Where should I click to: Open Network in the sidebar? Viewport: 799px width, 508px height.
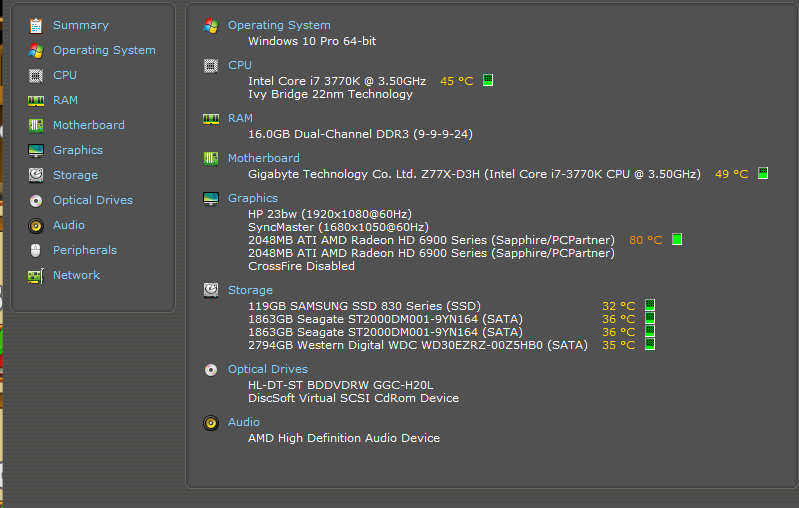point(76,275)
